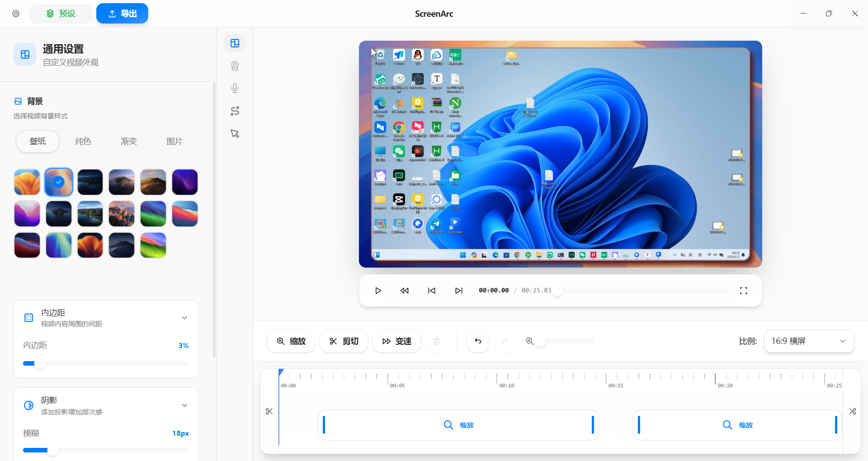Screen dimensions: 868x461
Task: Choose the purple dark wallpaper in first row
Action: coord(185,182)
